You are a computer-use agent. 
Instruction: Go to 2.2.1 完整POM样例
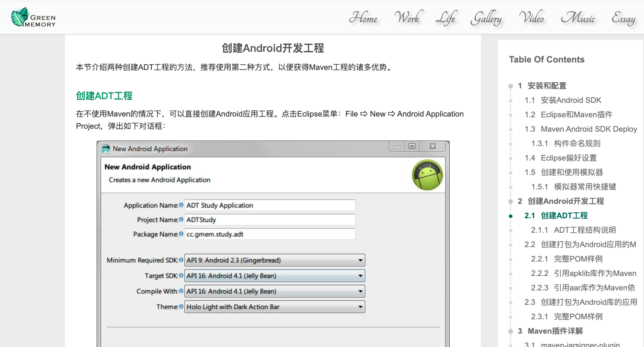point(567,259)
